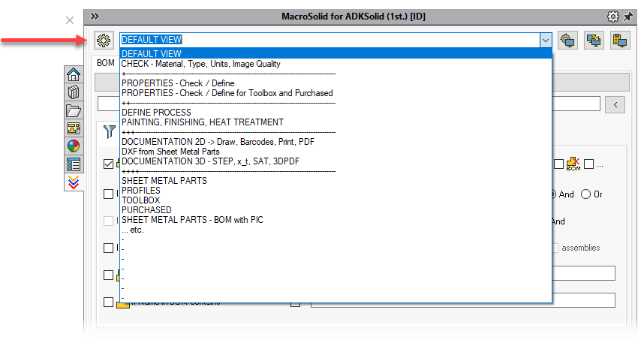Click the double down arrows sidebar icon

point(74,182)
